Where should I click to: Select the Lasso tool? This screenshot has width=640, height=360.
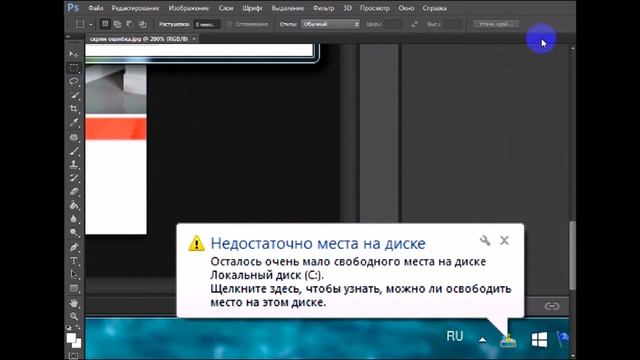pyautogui.click(x=73, y=81)
